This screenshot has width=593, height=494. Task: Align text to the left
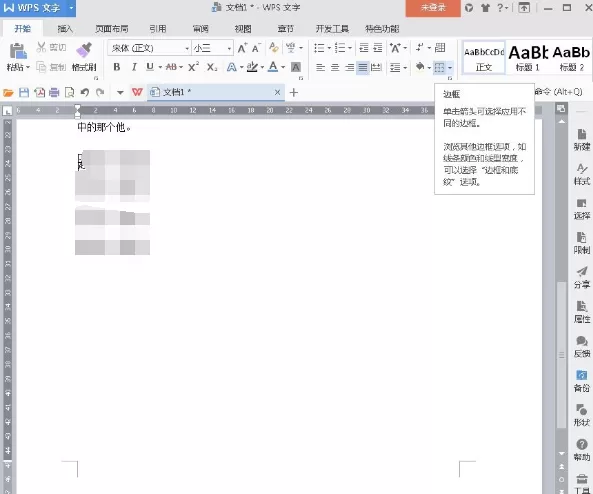point(320,68)
